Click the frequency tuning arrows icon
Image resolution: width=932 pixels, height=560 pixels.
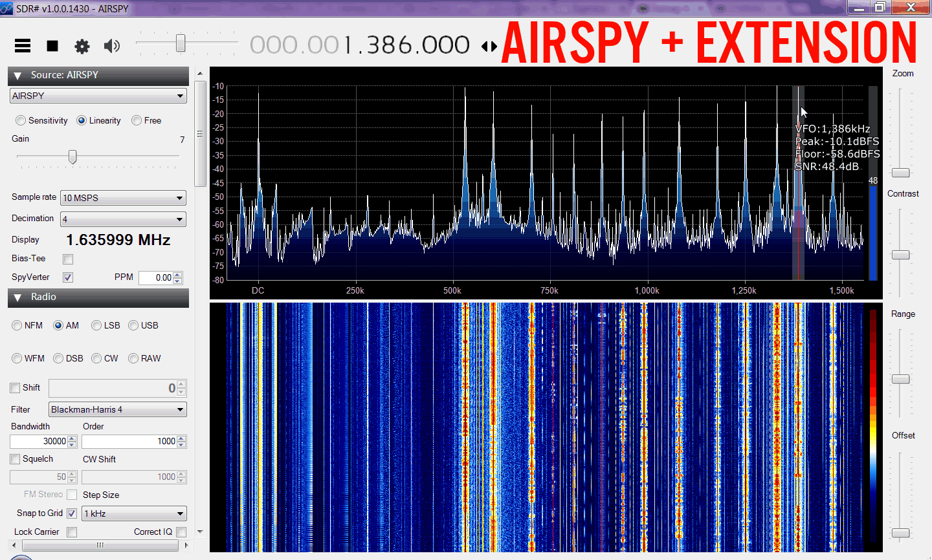[489, 46]
